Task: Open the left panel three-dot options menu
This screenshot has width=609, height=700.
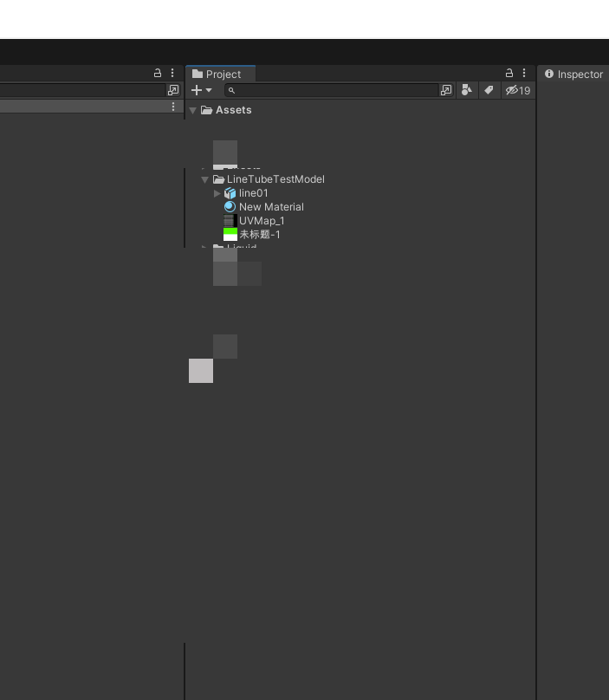Action: pos(172,73)
